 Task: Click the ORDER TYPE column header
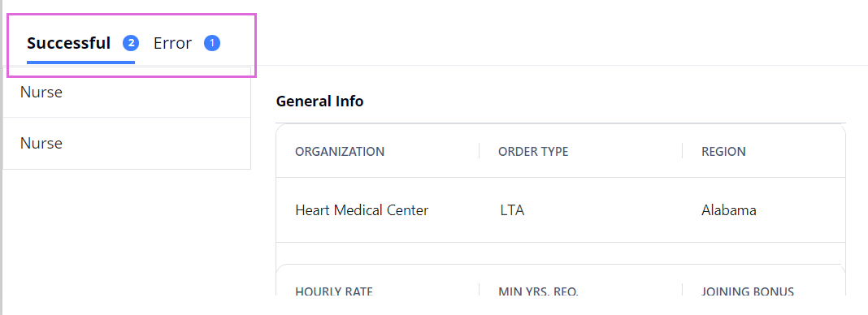point(533,152)
